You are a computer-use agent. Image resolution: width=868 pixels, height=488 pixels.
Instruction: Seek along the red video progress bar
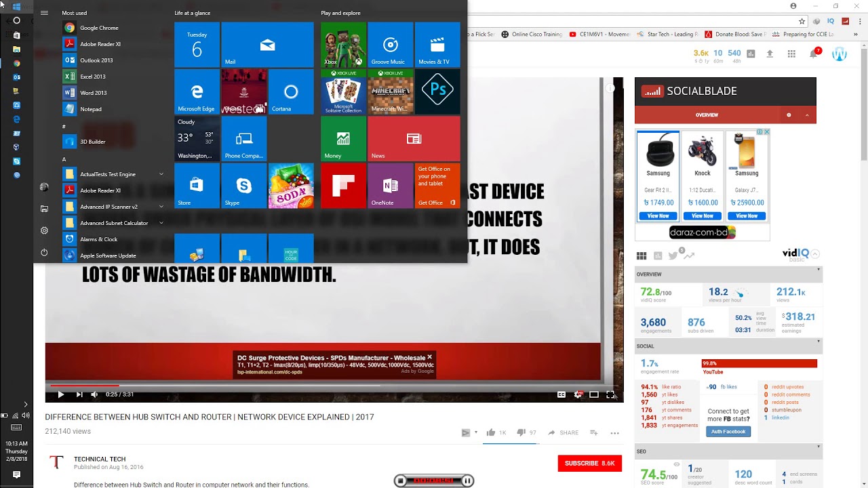(x=334, y=385)
